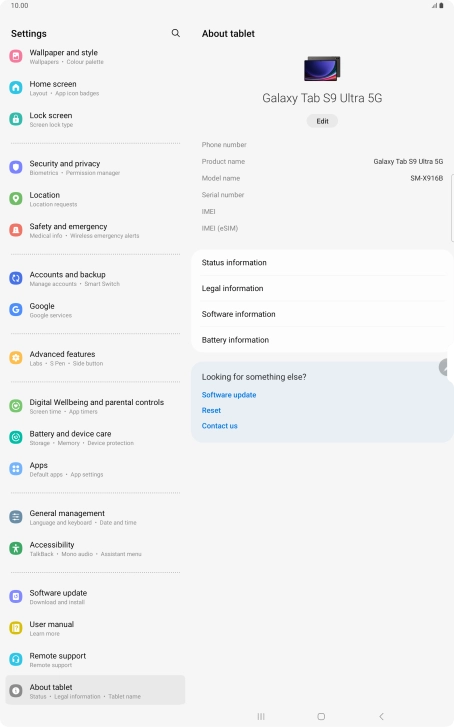Open Software information entry

coord(322,314)
